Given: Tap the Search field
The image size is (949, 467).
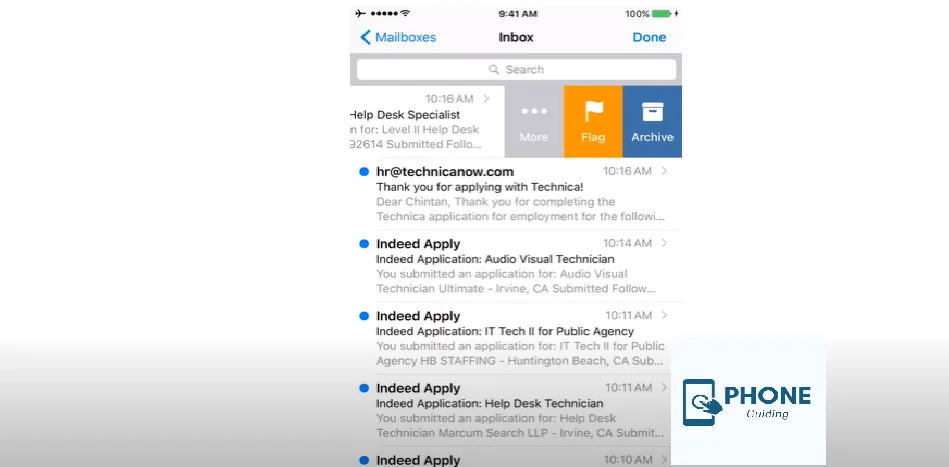Looking at the screenshot, I should (x=516, y=70).
